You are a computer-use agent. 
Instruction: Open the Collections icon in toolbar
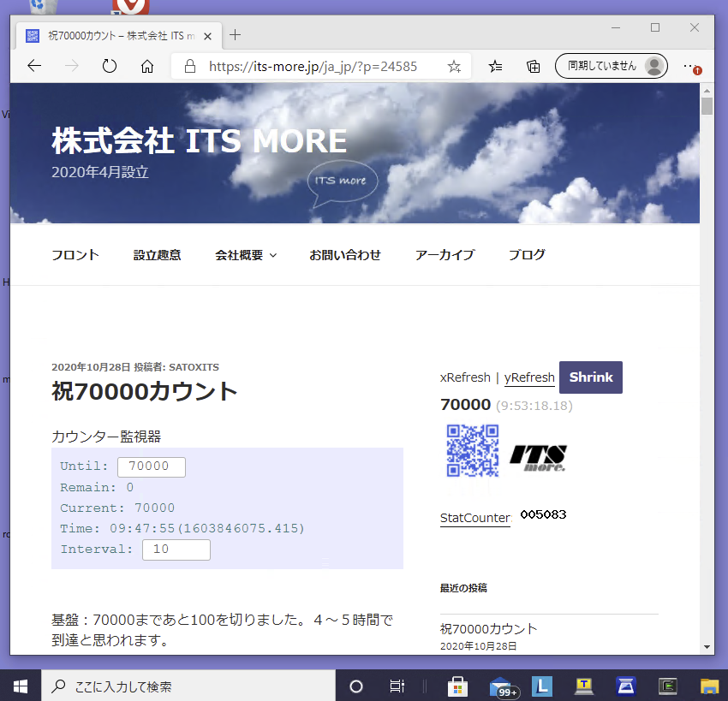point(533,66)
